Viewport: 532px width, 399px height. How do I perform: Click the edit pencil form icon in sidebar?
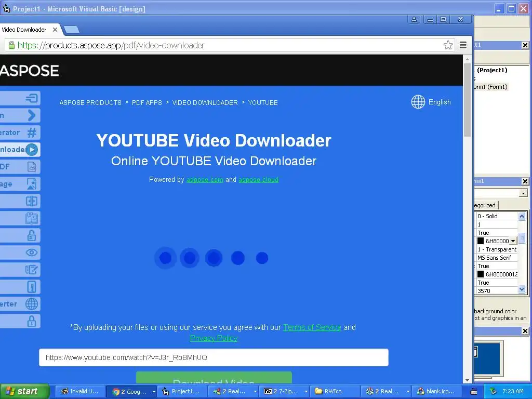coord(32,270)
